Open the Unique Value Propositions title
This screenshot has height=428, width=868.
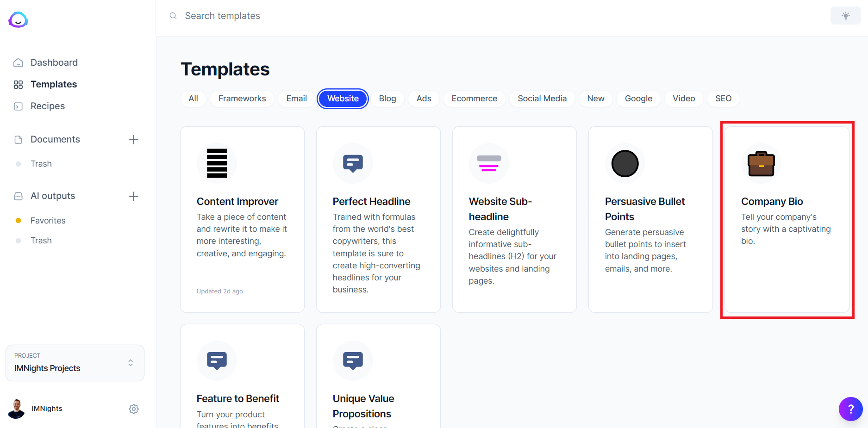pyautogui.click(x=363, y=406)
